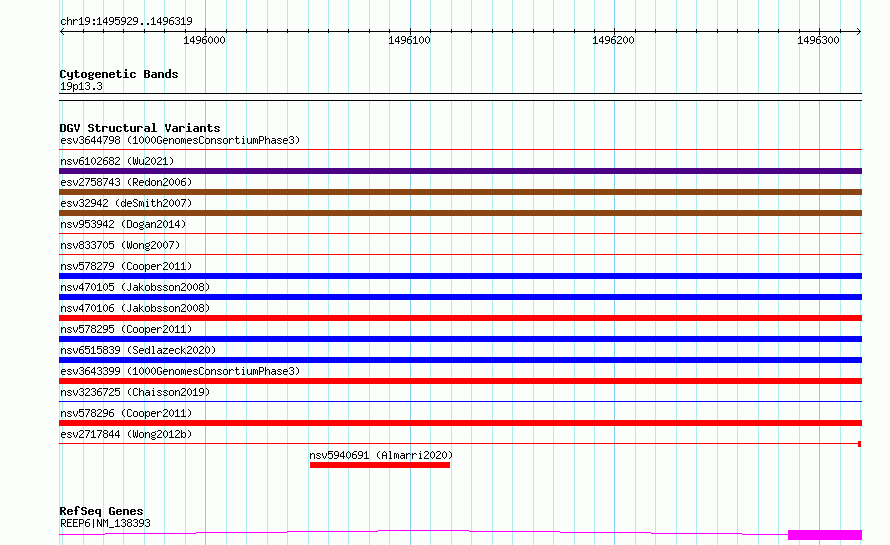Screen dimensions: 890x545
Task: Open variant nsv5940691 (Almarri2020)
Action: [x=381, y=455]
